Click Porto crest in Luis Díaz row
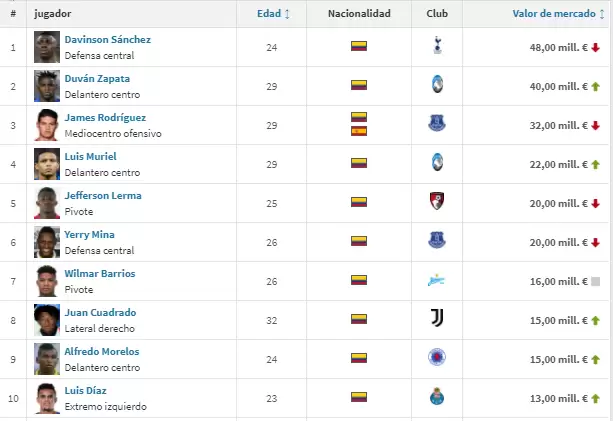This screenshot has width=613, height=421. coord(436,397)
